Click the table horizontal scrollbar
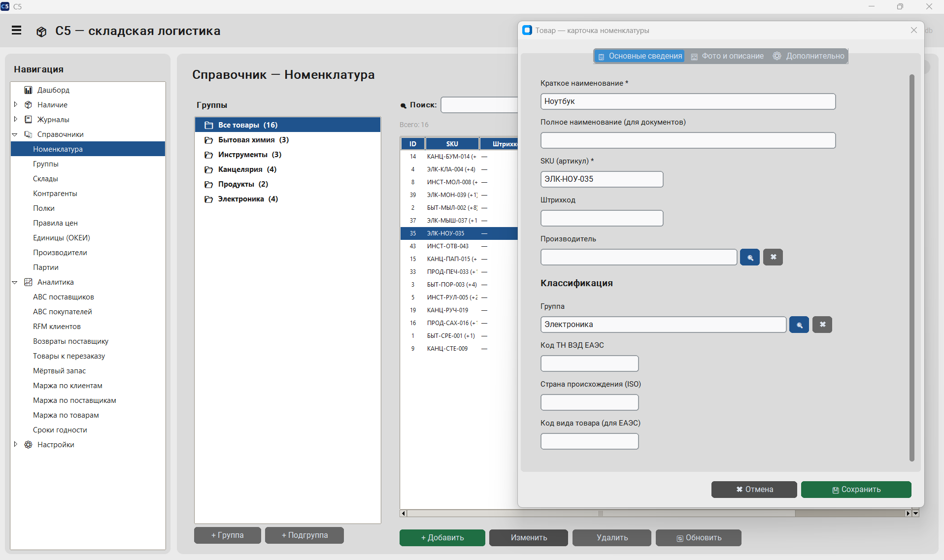This screenshot has height=560, width=944. 601,513
